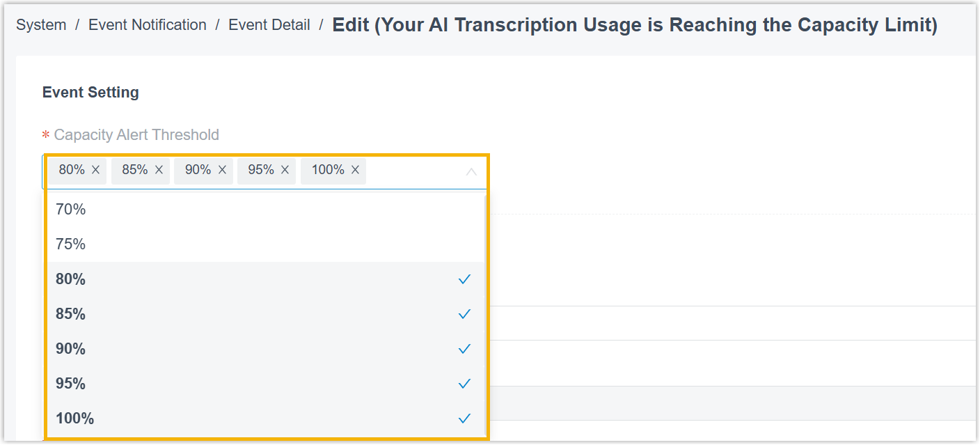The height and width of the screenshot is (445, 980).
Task: Select the 70% threshold option
Action: pyautogui.click(x=71, y=209)
